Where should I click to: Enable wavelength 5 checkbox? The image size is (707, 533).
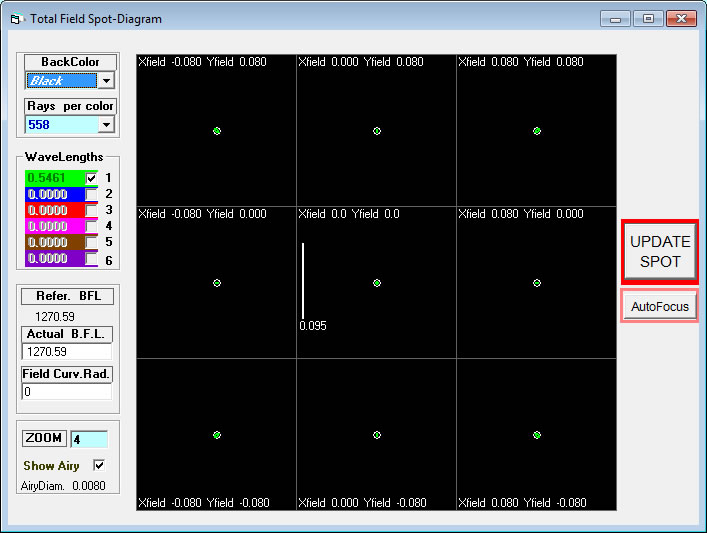pos(91,242)
